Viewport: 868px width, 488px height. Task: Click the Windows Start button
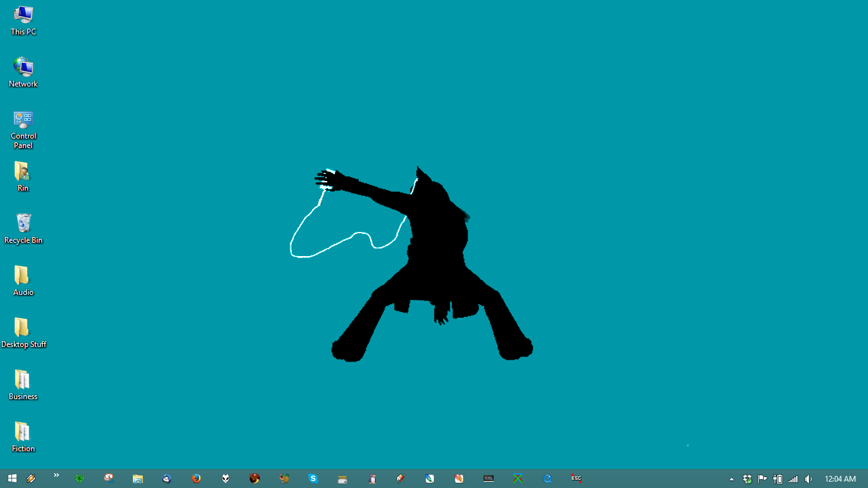12,478
